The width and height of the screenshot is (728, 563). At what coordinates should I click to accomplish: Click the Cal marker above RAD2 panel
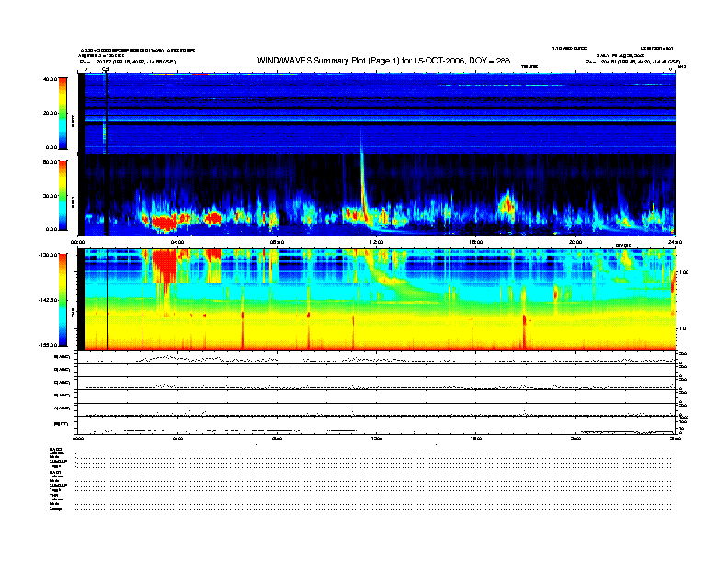(x=106, y=69)
